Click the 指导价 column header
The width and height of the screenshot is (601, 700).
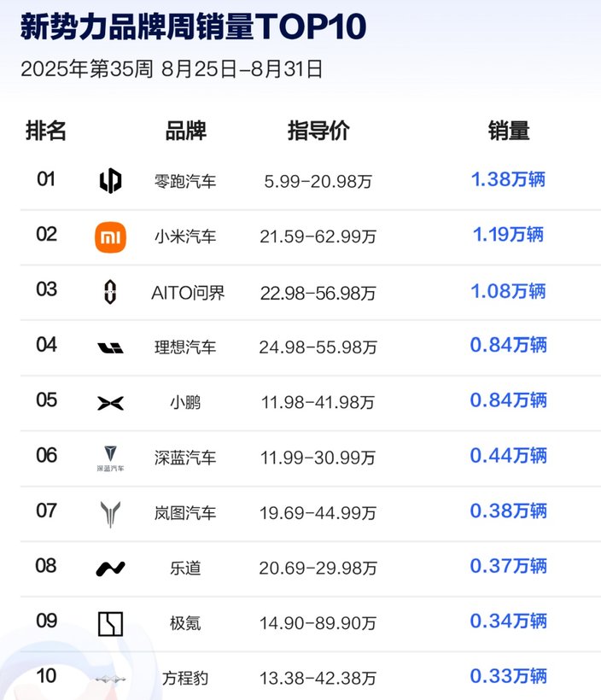318,131
